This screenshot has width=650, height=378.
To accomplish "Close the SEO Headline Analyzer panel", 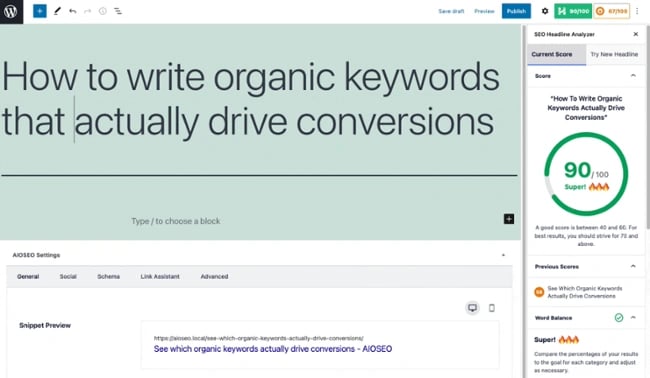I will [635, 34].
